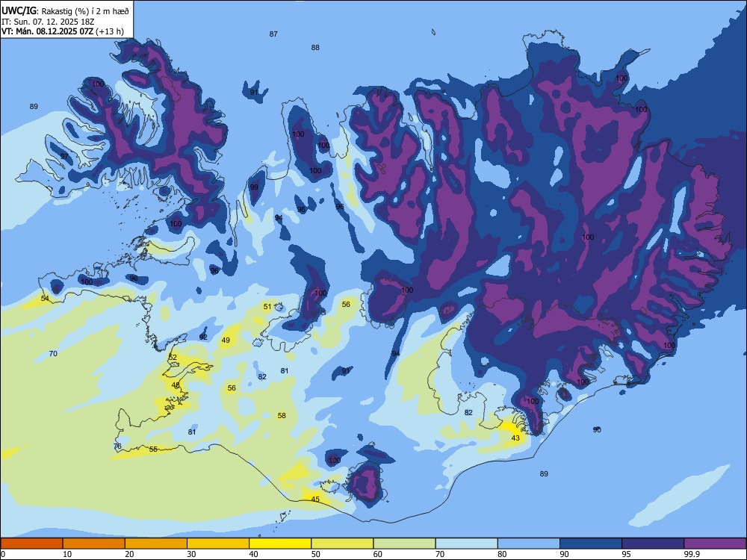Select the "Rakastig (%) í 2 m hæð" text

click(x=85, y=11)
